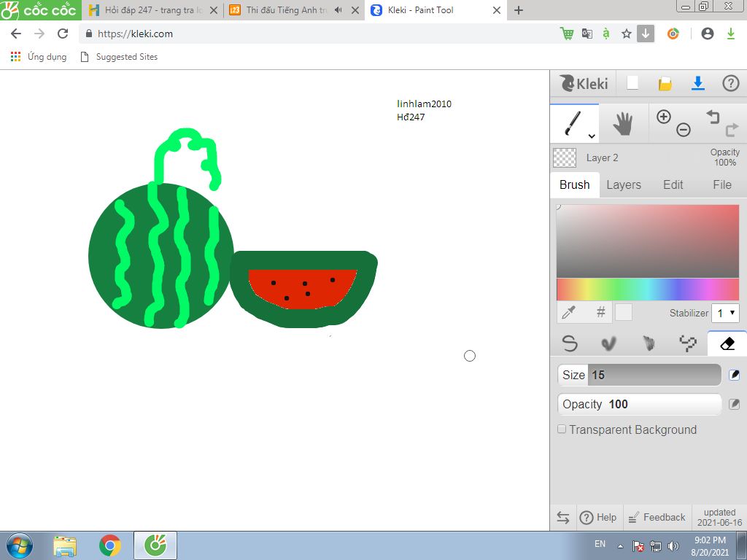747x560 pixels.
Task: Toggle size pressure sensitivity icon
Action: [x=734, y=375]
